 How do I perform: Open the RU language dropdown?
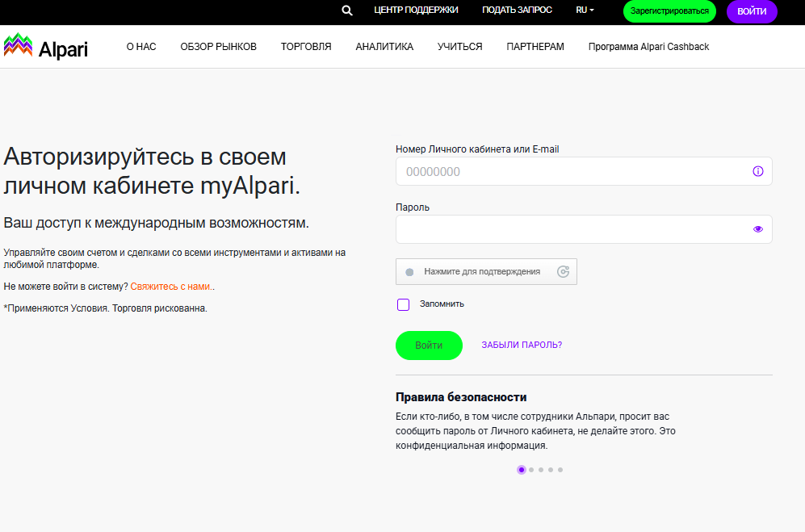(x=585, y=10)
